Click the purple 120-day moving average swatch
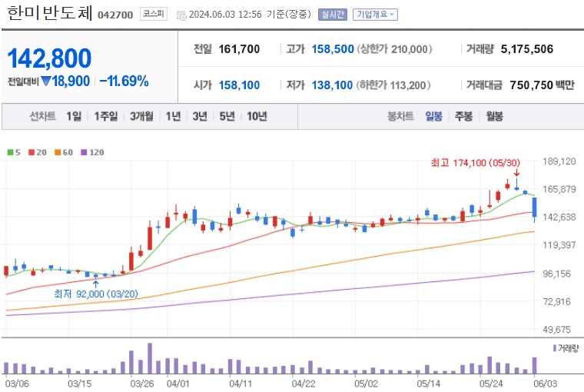This screenshot has width=584, height=392. tap(84, 152)
